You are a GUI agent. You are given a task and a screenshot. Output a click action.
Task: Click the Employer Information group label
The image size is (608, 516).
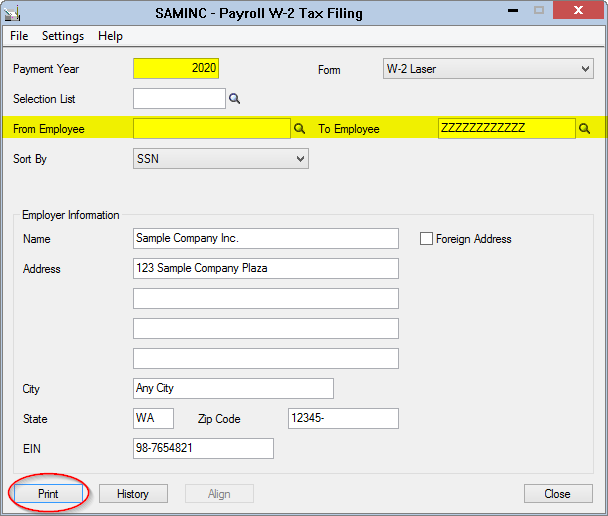[x=71, y=215]
